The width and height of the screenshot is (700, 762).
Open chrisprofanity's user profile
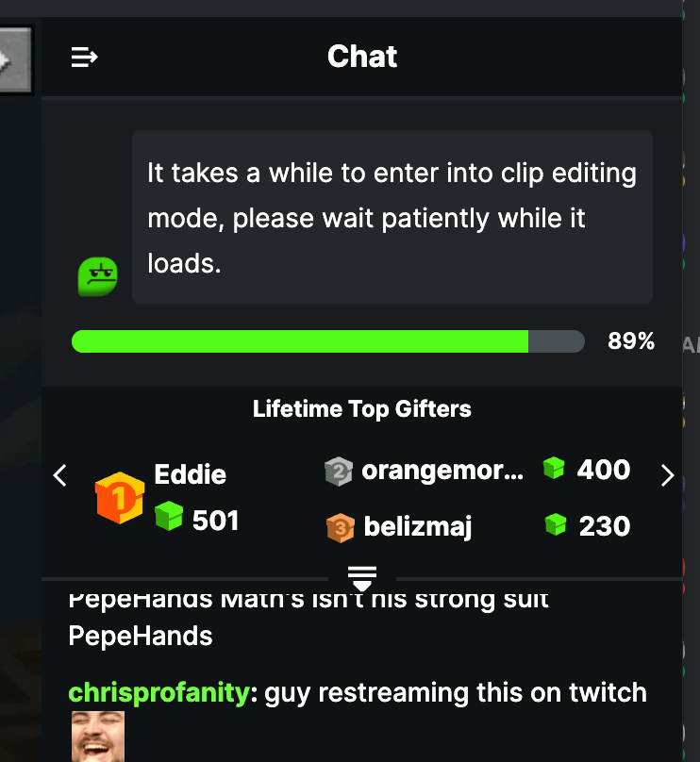coord(158,693)
